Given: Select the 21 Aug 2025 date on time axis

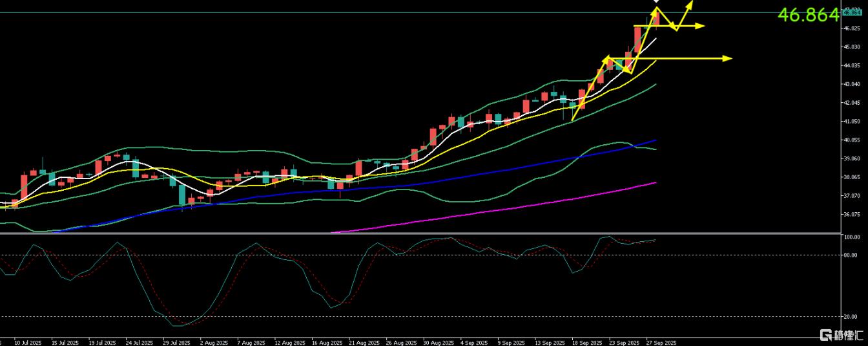Looking at the screenshot, I should (x=363, y=341).
